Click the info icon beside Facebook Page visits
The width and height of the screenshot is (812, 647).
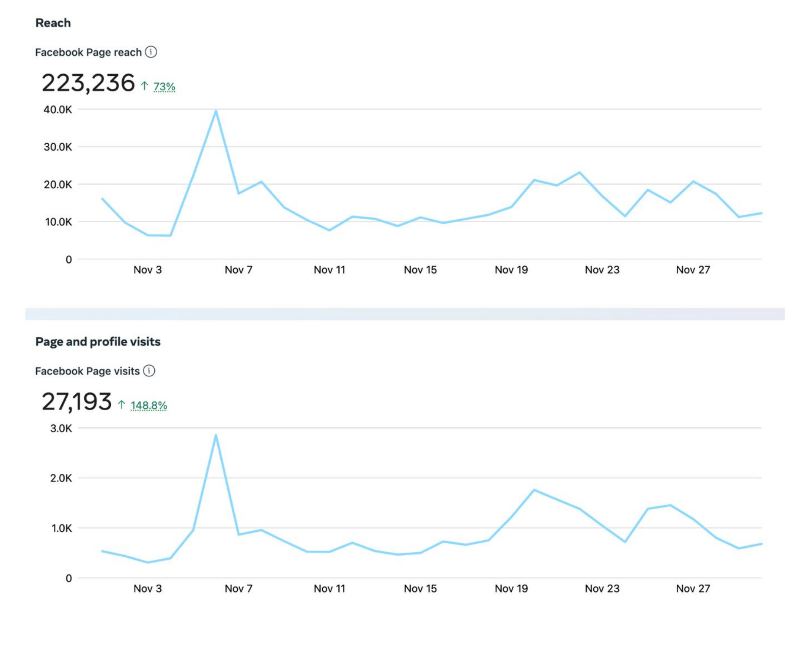click(149, 371)
